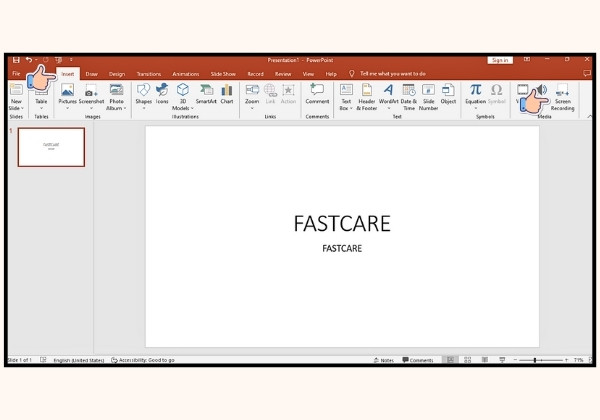The height and width of the screenshot is (420, 600).
Task: Switch to the View tab
Action: [308, 74]
